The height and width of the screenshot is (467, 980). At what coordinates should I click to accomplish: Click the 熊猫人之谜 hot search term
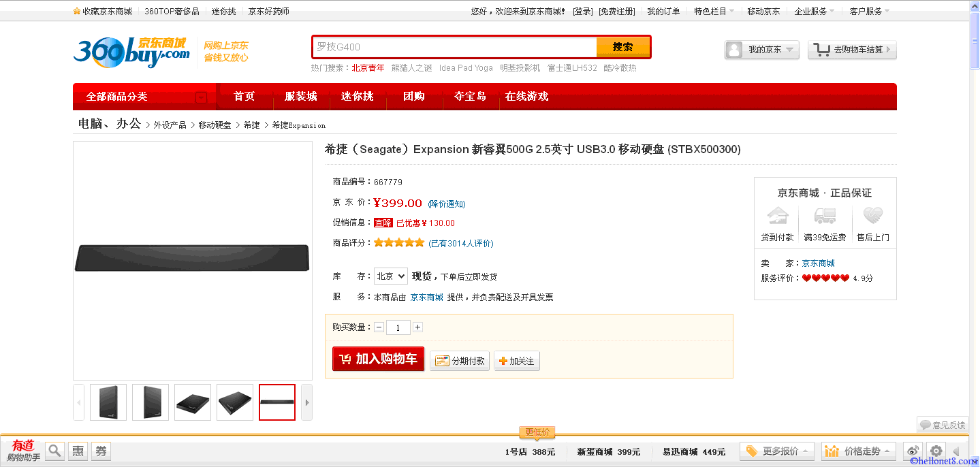point(412,68)
